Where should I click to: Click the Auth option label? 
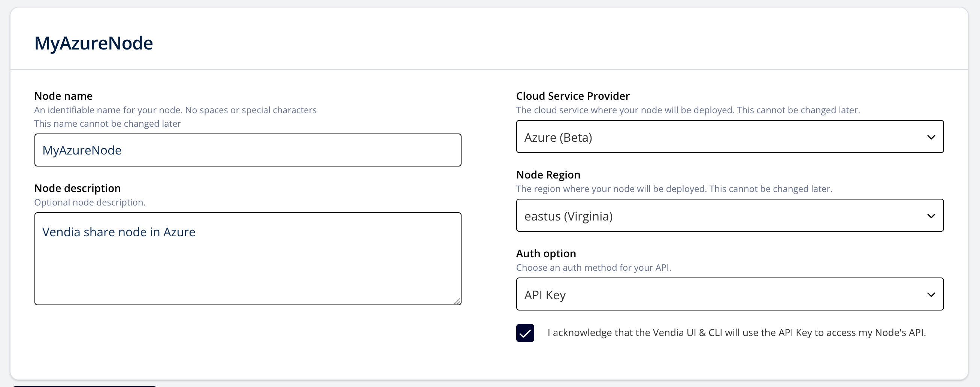click(x=546, y=253)
